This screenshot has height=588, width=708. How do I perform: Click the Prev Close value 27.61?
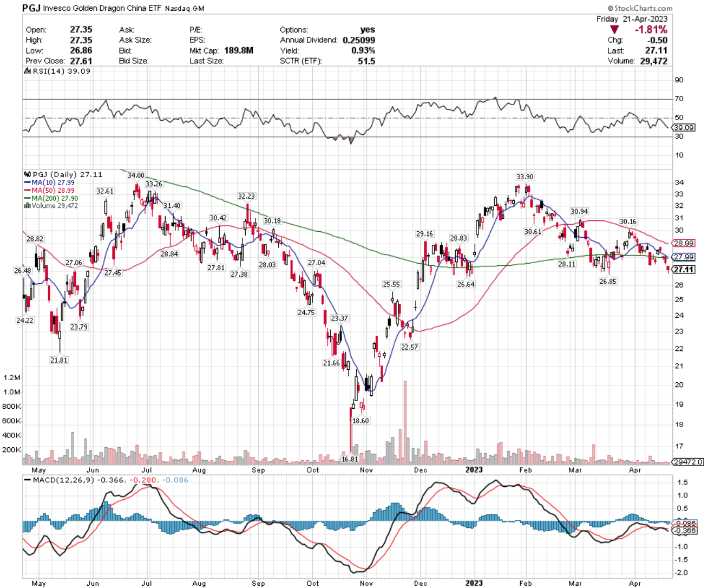pos(81,61)
